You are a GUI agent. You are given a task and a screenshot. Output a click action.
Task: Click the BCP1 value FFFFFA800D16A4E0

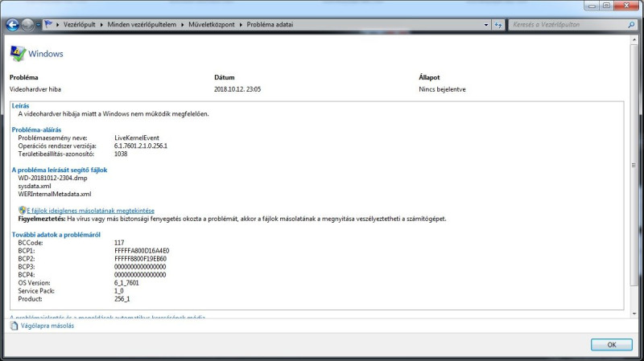142,251
